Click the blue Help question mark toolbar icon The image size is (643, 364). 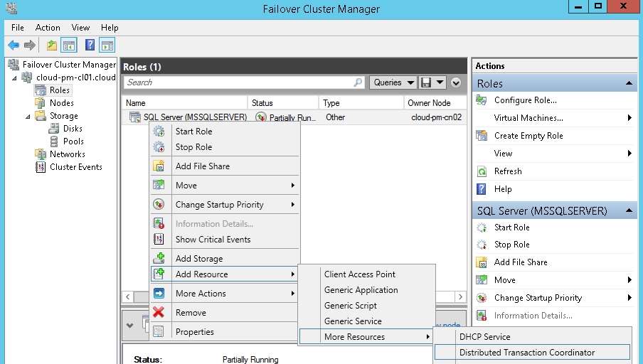coord(90,45)
